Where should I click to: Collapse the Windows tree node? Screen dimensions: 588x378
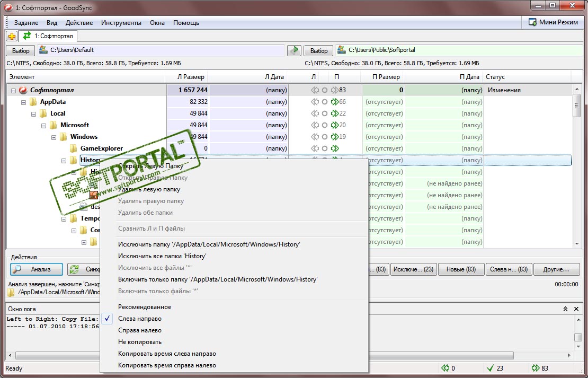point(54,137)
